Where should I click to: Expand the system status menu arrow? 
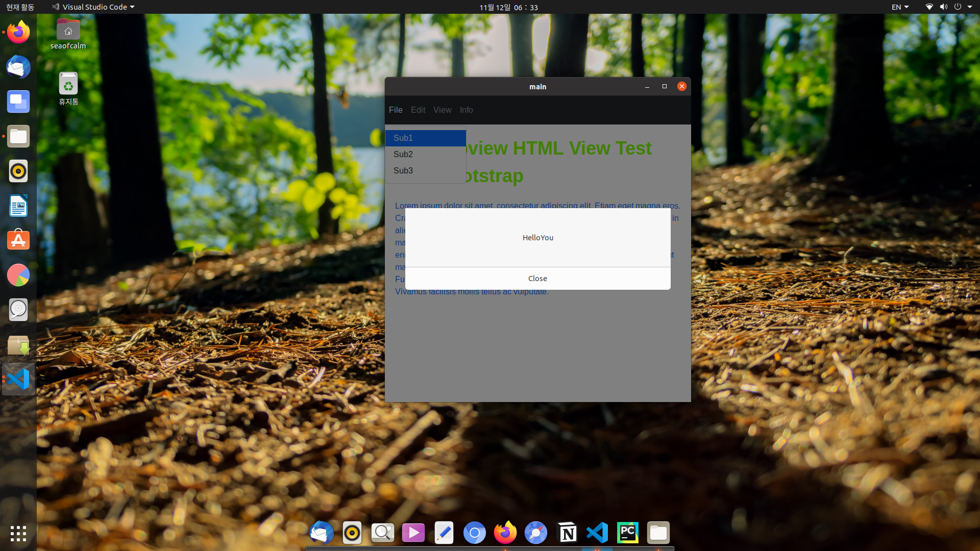pyautogui.click(x=970, y=7)
